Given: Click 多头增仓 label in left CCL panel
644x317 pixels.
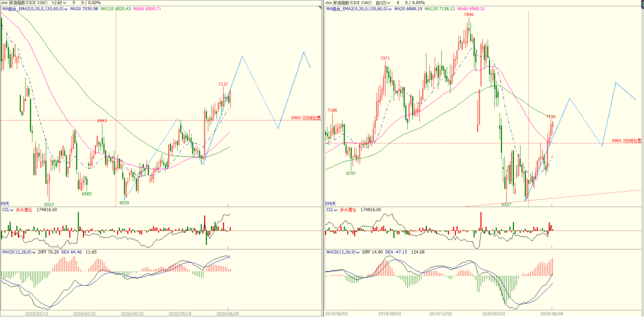Looking at the screenshot, I should pos(24,210).
